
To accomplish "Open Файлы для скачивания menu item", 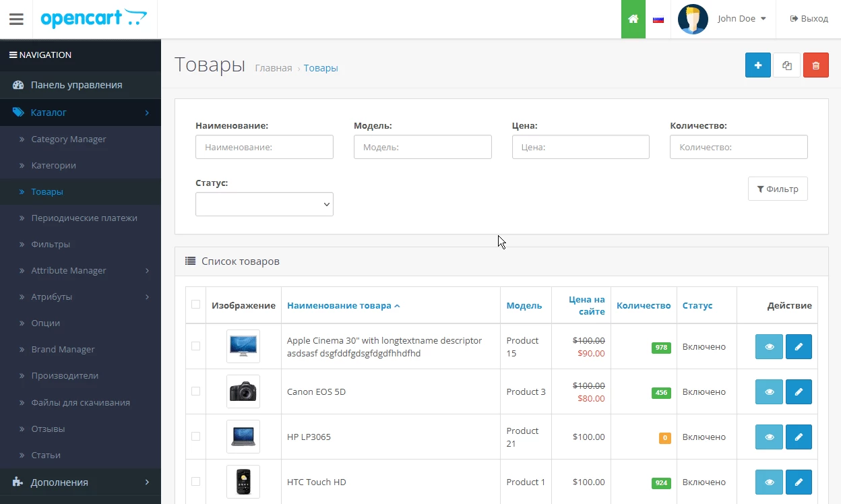I will pos(80,402).
